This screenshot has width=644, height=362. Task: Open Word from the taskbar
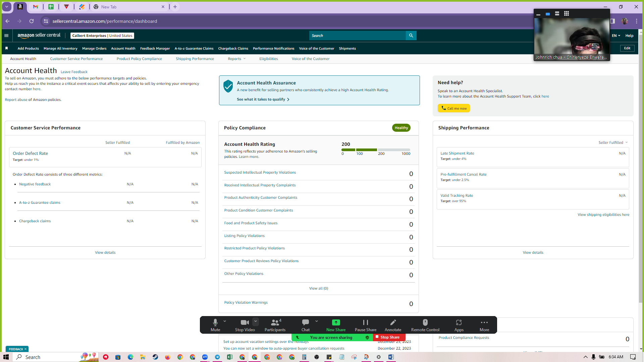coord(391,357)
